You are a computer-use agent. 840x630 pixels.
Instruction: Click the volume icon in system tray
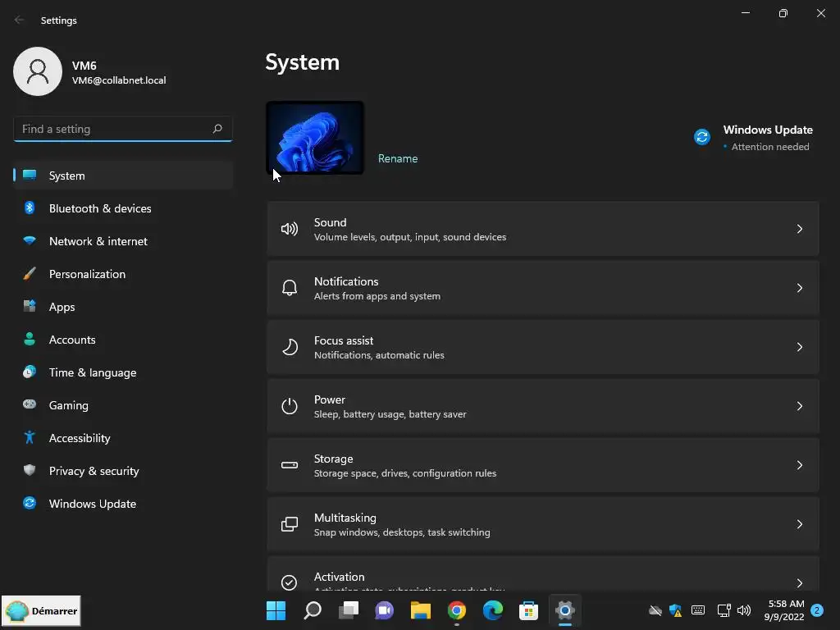[744, 610]
